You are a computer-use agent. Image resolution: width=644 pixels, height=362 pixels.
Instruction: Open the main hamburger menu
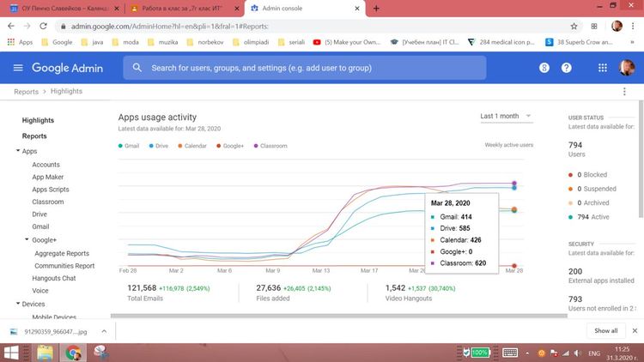click(18, 68)
